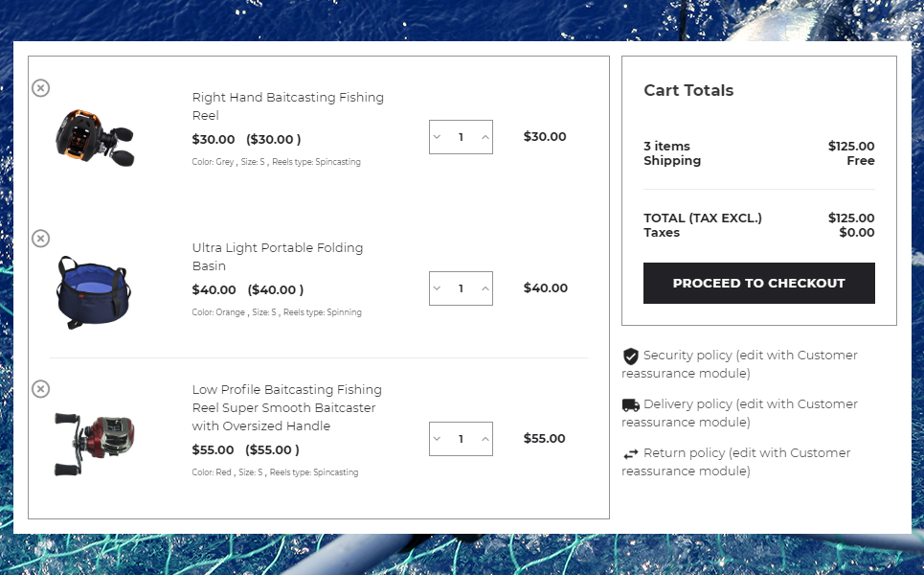The image size is (924, 575).
Task: View the black baitcasting reel thumbnail
Action: coord(95,137)
